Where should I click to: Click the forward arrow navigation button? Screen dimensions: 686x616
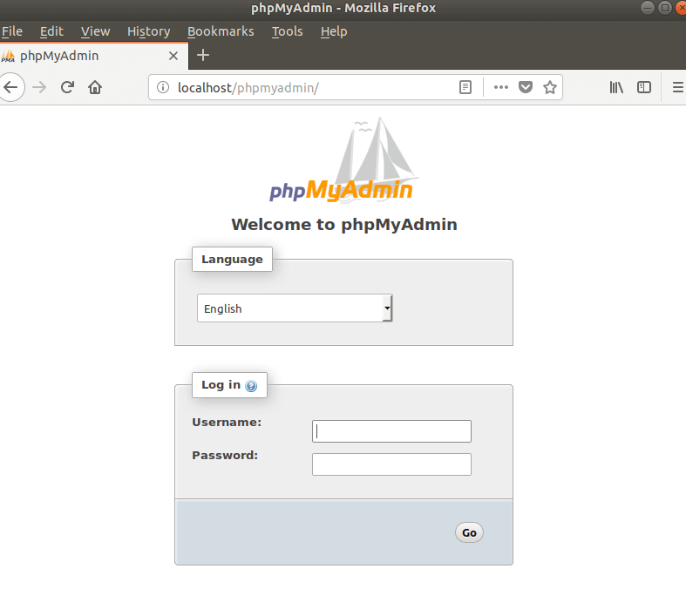39,87
